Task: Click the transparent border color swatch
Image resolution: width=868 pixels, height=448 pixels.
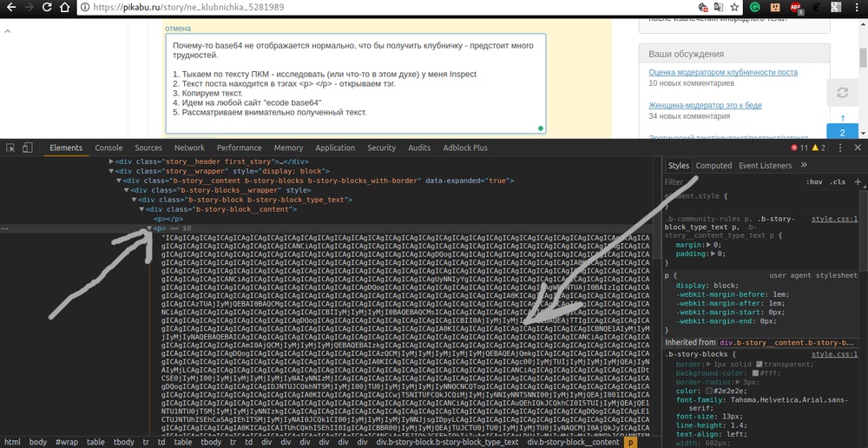Action: (759, 365)
